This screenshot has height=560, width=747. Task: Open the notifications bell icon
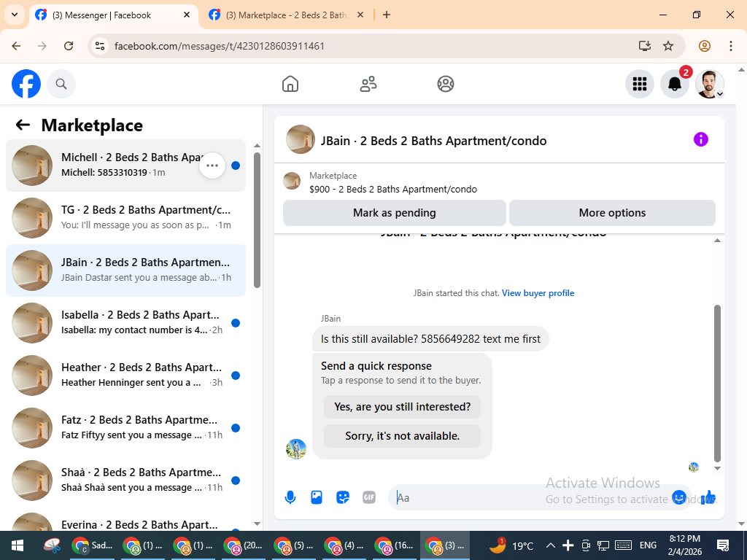click(675, 84)
